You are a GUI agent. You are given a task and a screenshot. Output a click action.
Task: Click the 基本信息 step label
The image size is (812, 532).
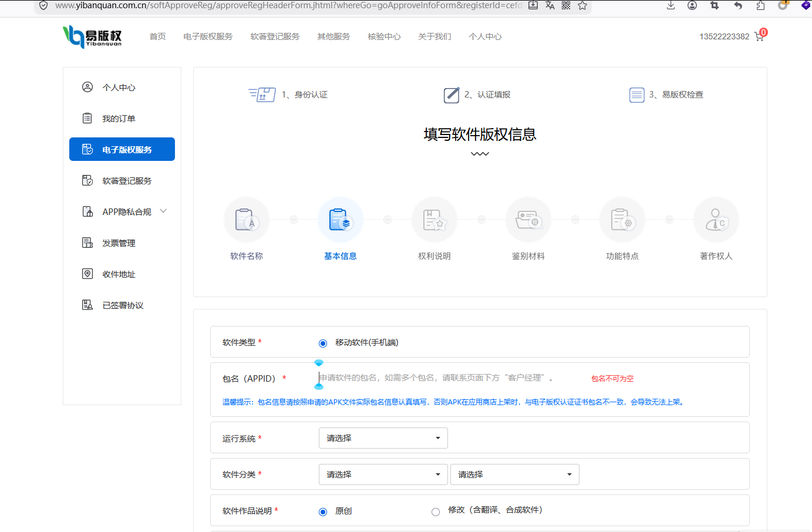[341, 256]
